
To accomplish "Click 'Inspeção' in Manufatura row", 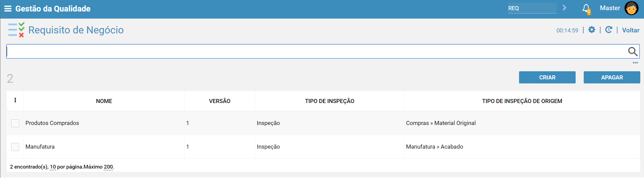I will click(x=268, y=147).
